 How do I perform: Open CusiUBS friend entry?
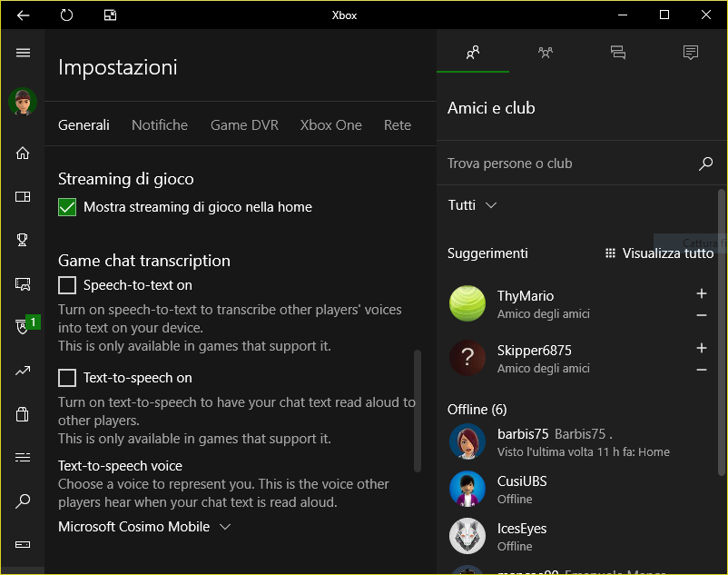[x=578, y=489]
